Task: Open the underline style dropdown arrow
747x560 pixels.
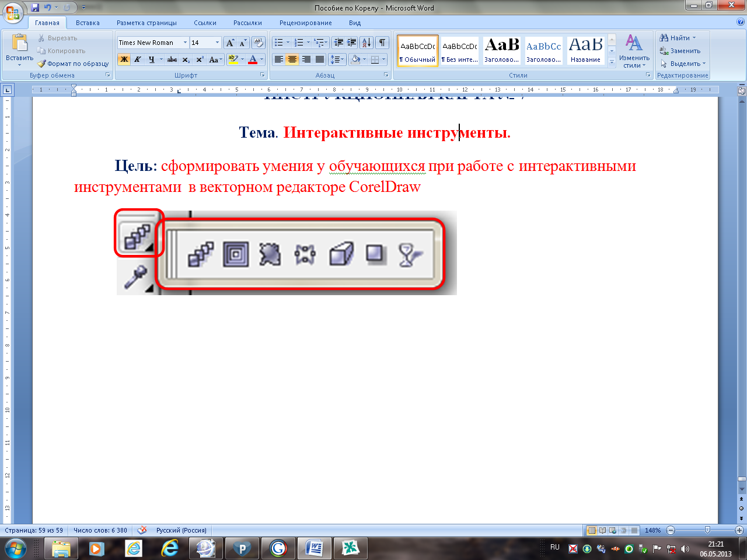Action: click(x=161, y=60)
